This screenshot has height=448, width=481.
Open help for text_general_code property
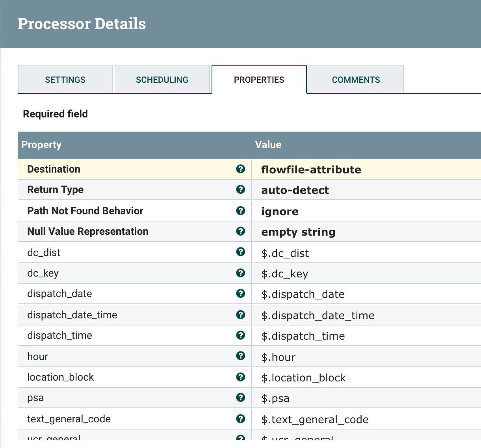point(240,419)
